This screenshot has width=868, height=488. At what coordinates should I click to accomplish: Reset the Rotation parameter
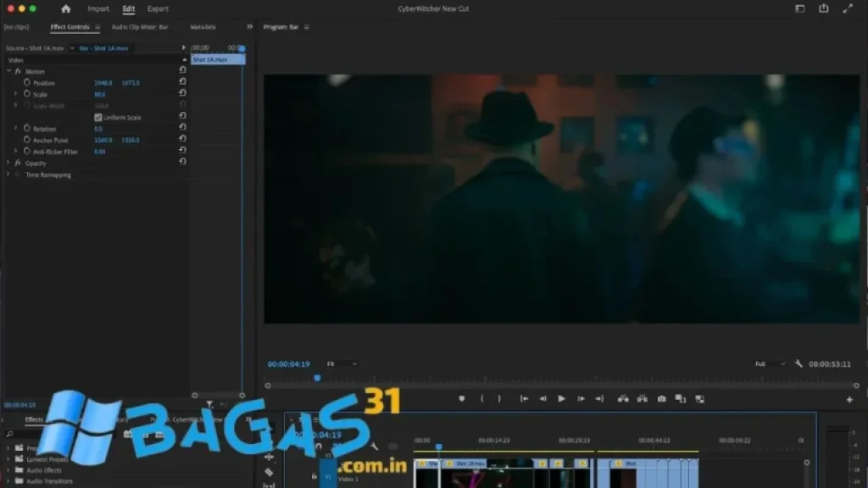(183, 127)
